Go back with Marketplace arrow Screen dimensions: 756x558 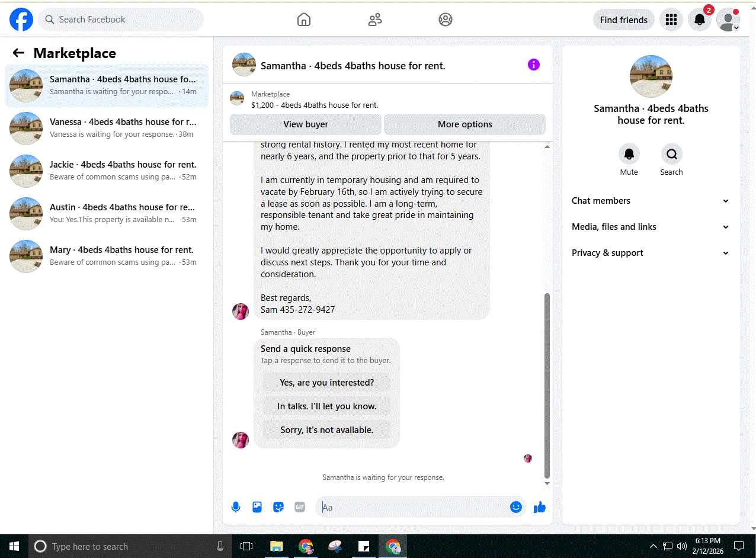(18, 53)
